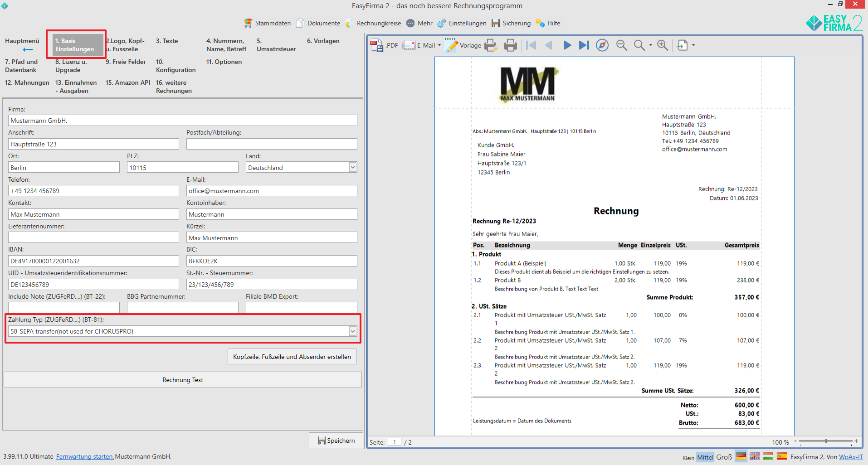Click into the IBAN input field
The width and height of the screenshot is (868, 465).
click(x=93, y=261)
